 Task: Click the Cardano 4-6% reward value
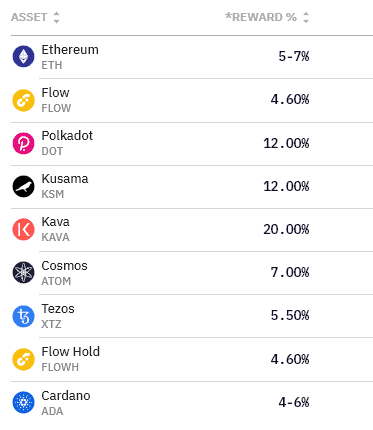tap(294, 402)
